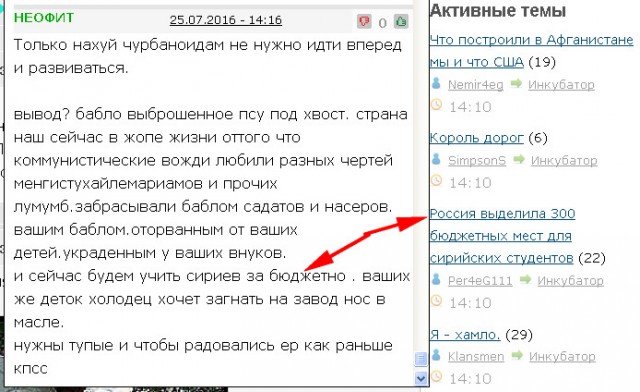Click the user icon beside SimpsonS
This screenshot has width=640, height=392.
[436, 159]
